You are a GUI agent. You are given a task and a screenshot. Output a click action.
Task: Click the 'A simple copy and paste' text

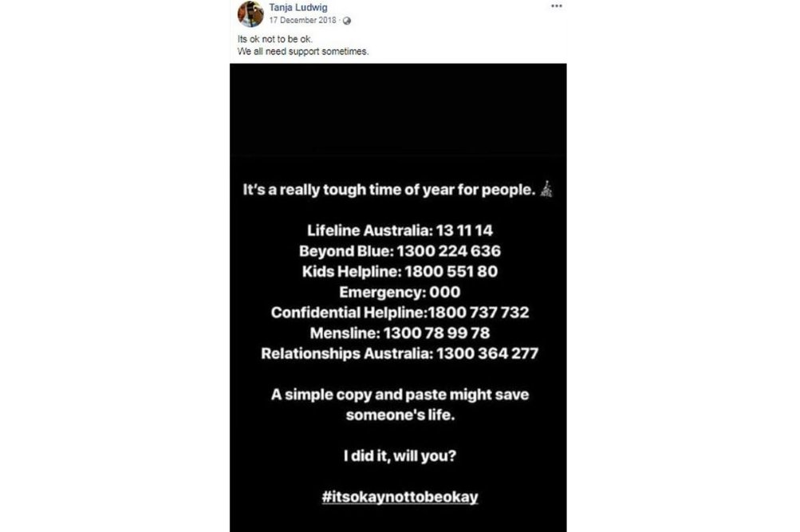[x=400, y=404]
